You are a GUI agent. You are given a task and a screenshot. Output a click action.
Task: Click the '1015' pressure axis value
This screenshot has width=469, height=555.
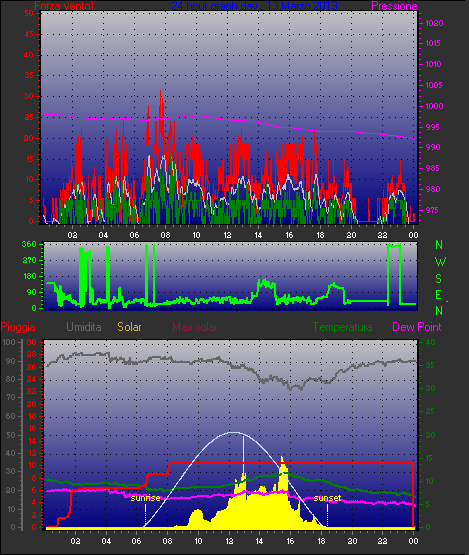tap(433, 43)
